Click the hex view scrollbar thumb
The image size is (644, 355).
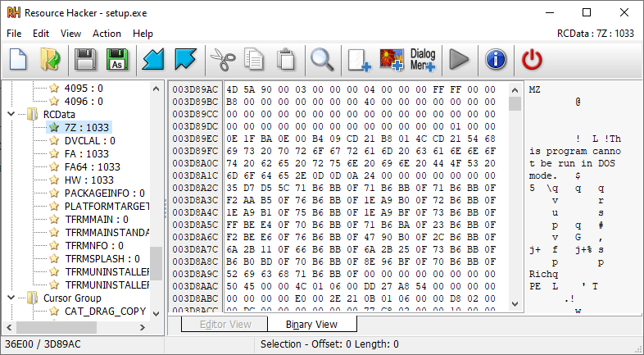pos(515,103)
